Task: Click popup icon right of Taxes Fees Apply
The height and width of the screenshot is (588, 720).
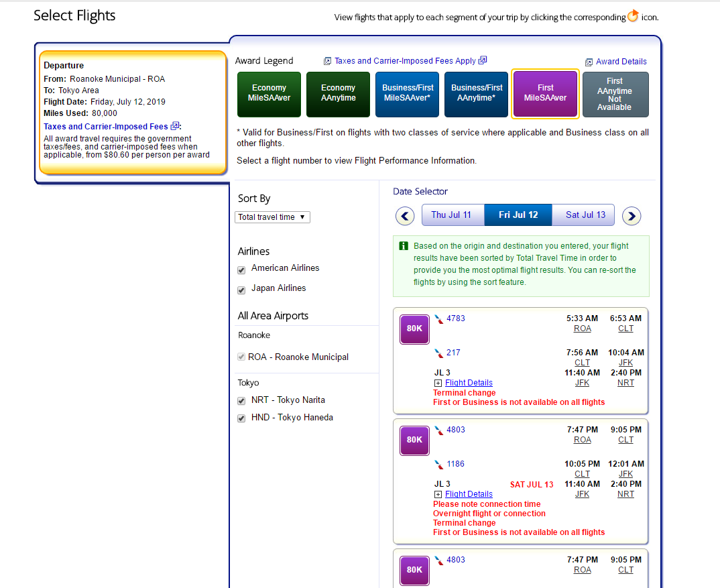Action: tap(483, 60)
